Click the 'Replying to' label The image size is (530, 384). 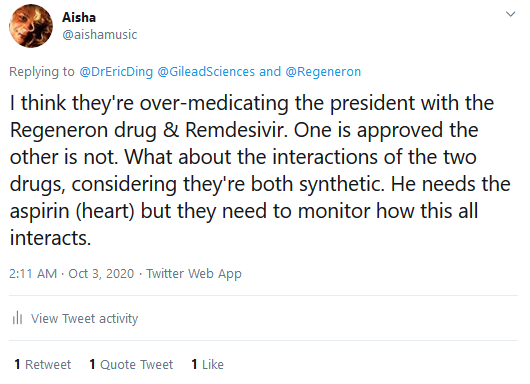click(x=42, y=72)
